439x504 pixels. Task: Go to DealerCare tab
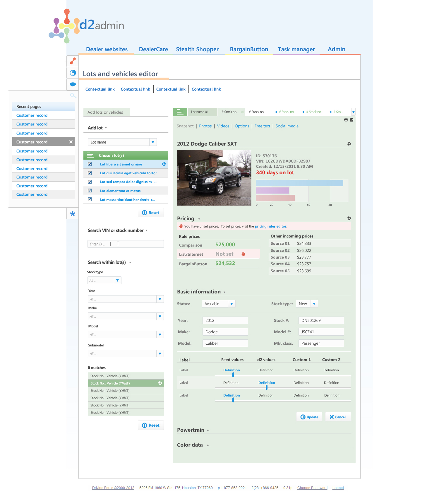pos(153,49)
